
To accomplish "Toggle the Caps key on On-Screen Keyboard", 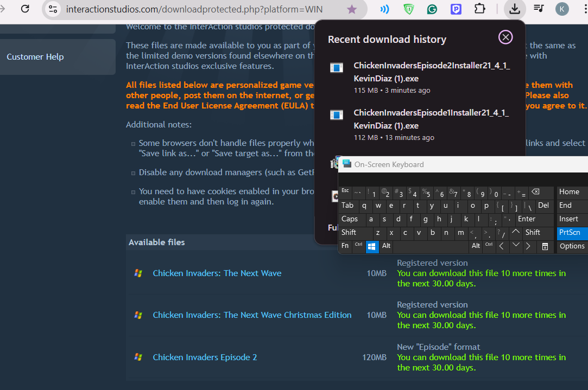I will tap(350, 219).
